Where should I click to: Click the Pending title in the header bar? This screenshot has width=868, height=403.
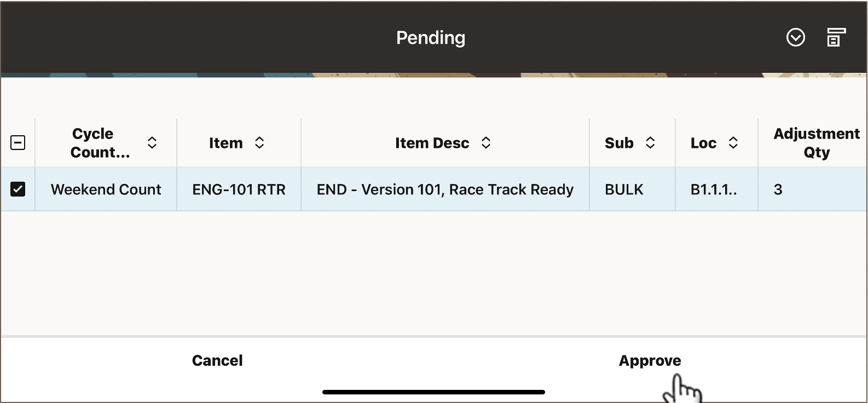[431, 38]
